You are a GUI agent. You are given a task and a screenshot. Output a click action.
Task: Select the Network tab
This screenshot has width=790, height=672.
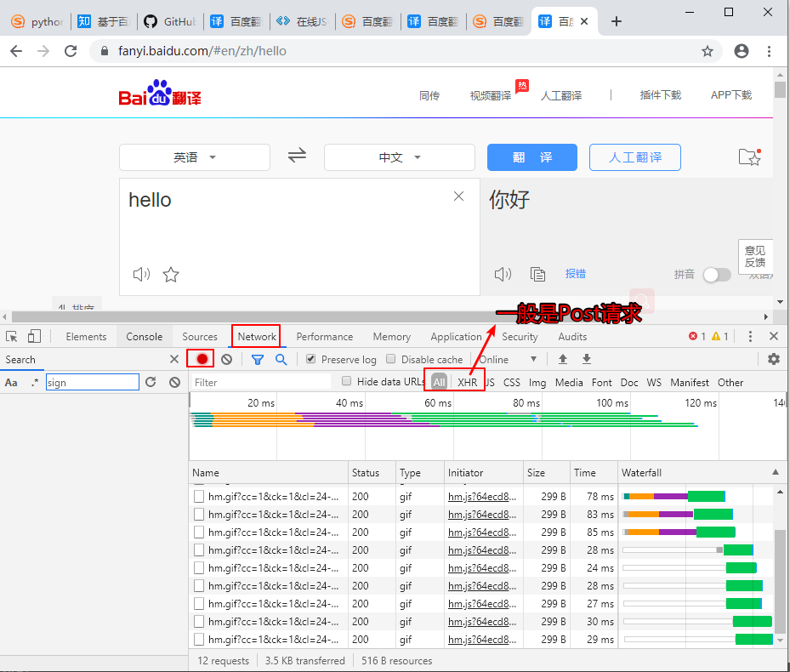click(257, 337)
